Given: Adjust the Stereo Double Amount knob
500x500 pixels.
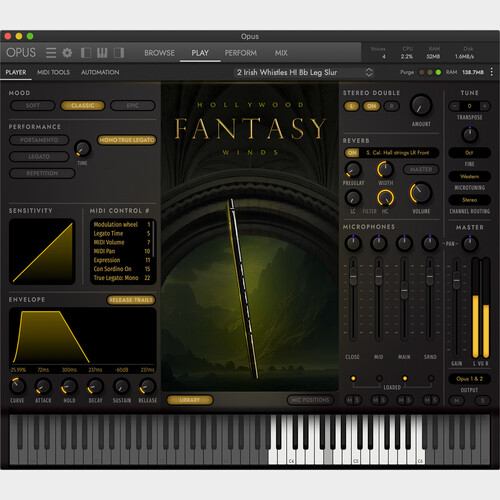Looking at the screenshot, I should pos(421,105).
